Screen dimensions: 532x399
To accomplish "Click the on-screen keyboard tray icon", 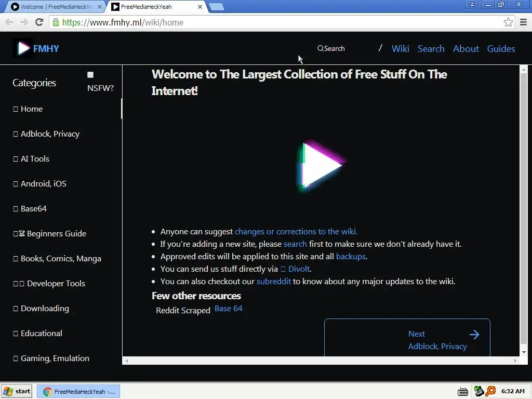I will pos(462,392).
